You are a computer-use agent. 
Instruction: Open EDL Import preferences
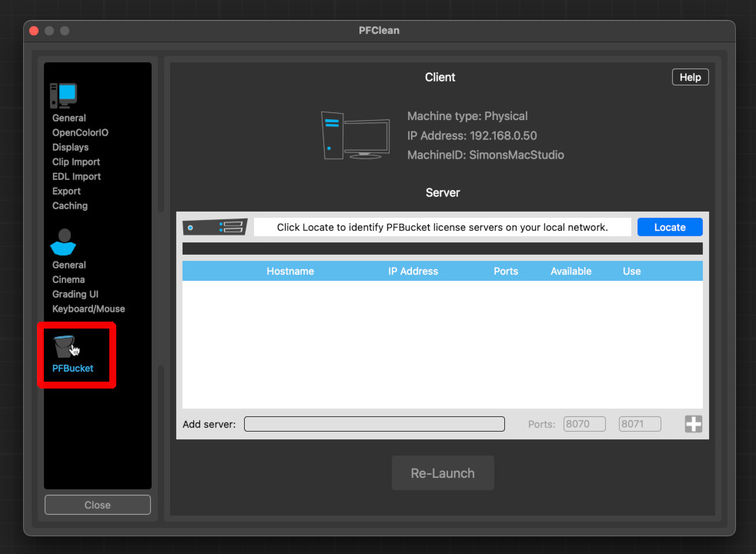[x=77, y=176]
